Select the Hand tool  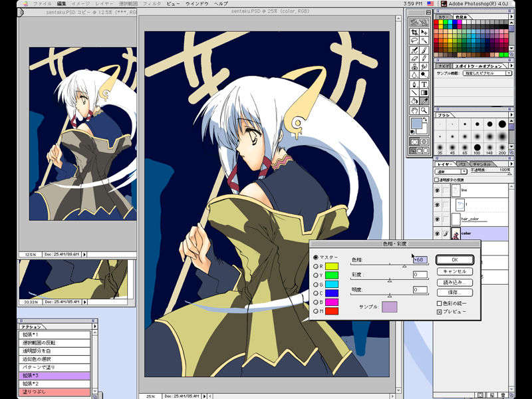tap(414, 110)
